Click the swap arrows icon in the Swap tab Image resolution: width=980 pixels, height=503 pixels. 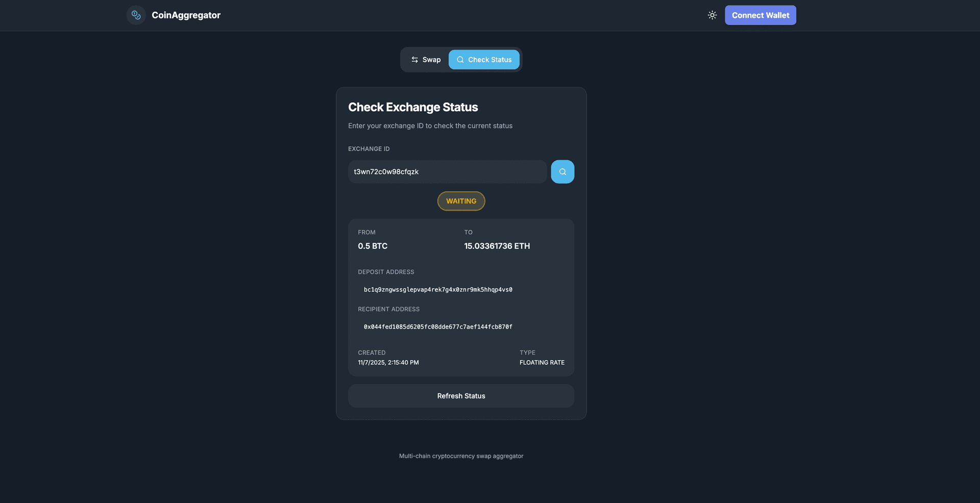pos(414,60)
